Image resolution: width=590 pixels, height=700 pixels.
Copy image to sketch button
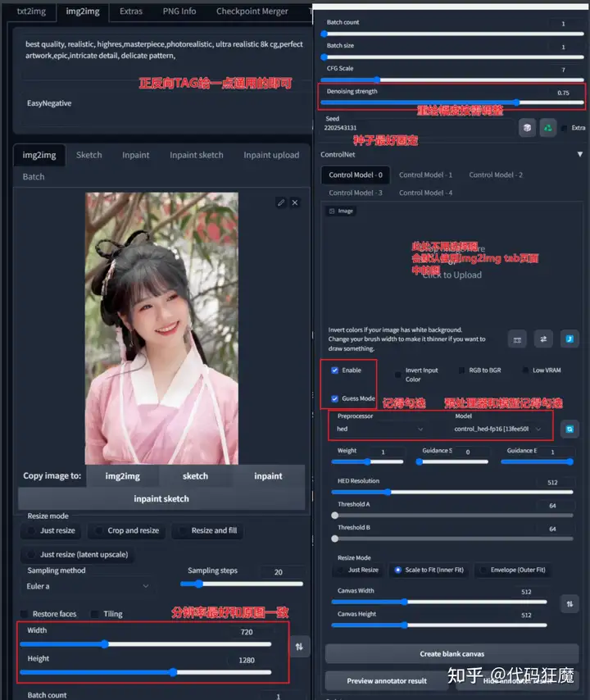(195, 476)
